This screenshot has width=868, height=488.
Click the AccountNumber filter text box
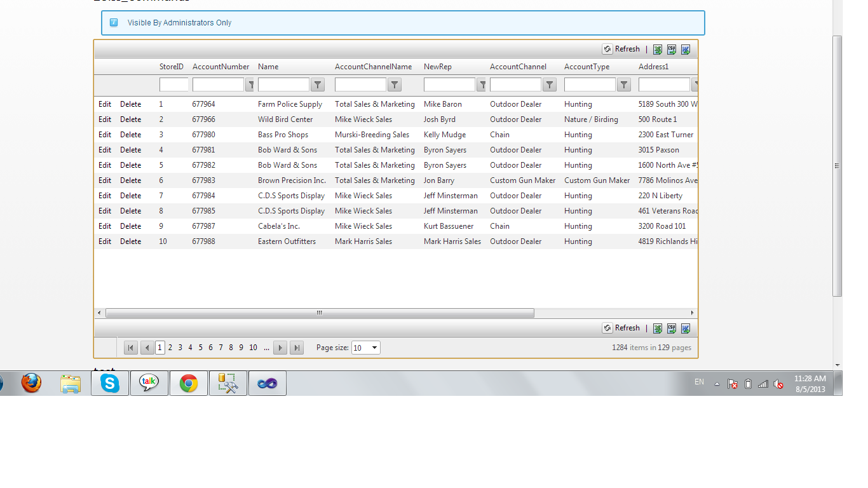[219, 85]
